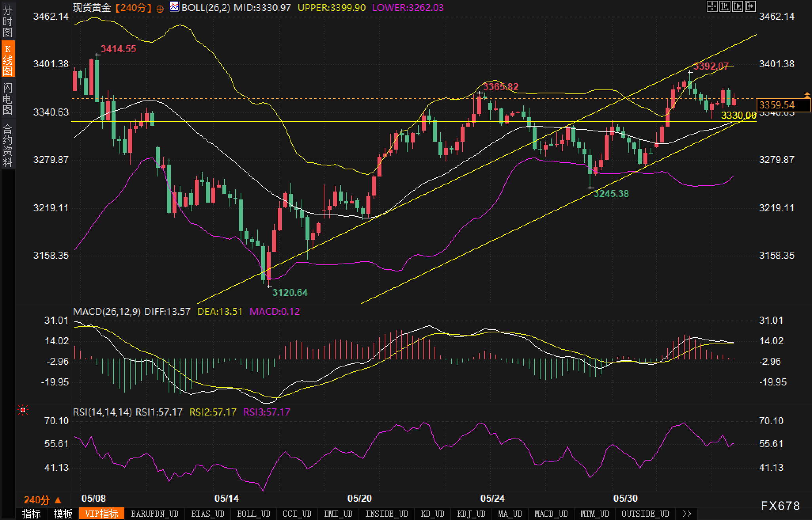Click the orange circle icon beside 240分 title

160,9
